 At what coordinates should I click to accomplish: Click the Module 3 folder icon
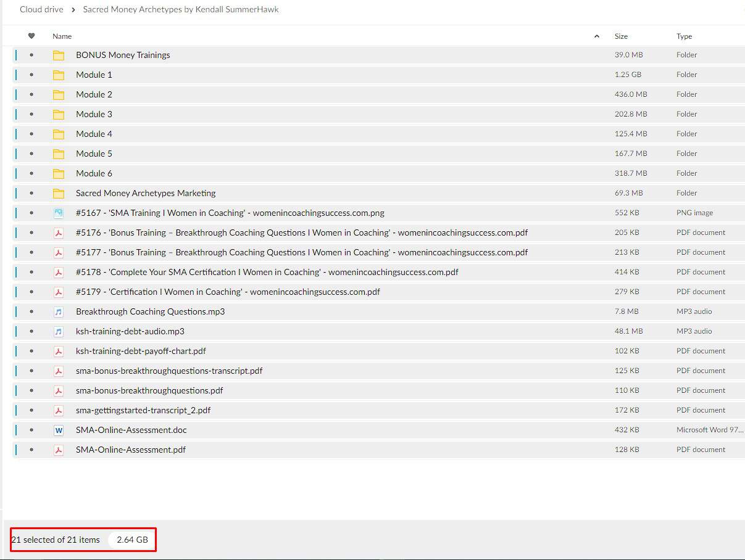click(59, 114)
